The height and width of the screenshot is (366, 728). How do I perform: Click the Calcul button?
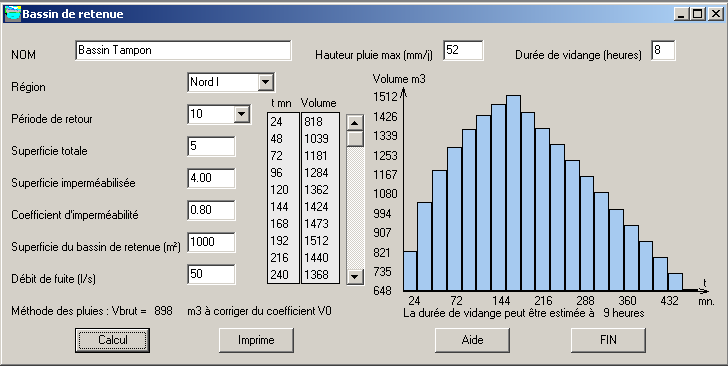(112, 340)
